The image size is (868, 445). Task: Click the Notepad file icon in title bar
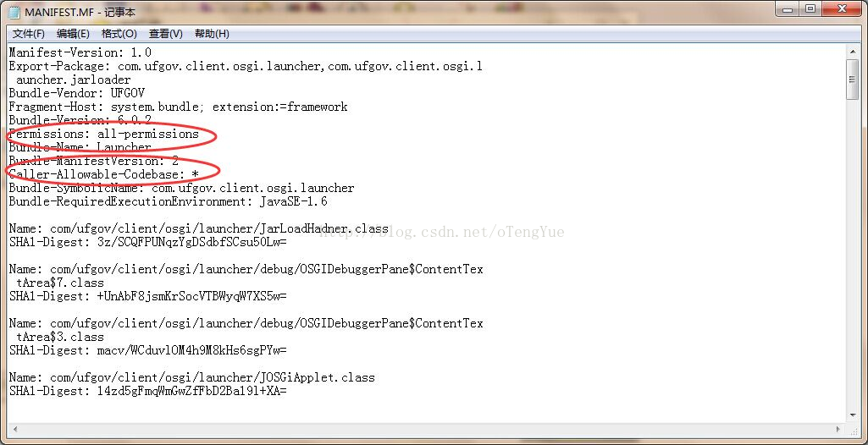tap(14, 12)
